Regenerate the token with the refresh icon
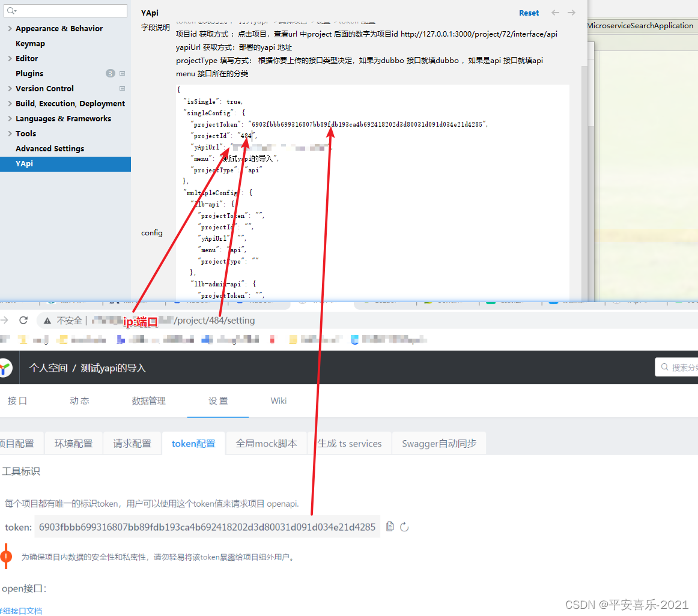698x616 pixels. pyautogui.click(x=404, y=527)
